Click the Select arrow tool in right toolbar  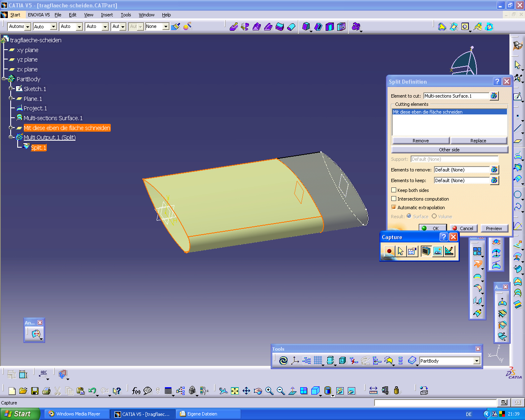click(518, 65)
